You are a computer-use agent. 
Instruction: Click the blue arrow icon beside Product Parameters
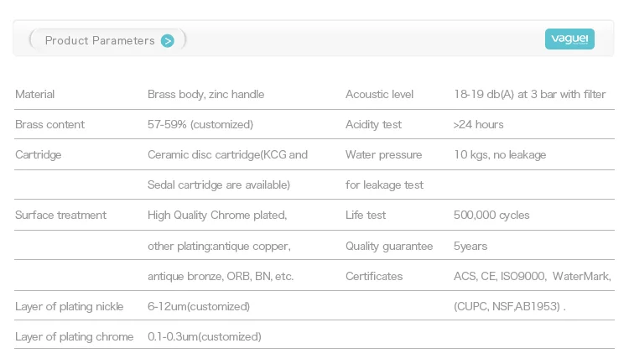168,40
